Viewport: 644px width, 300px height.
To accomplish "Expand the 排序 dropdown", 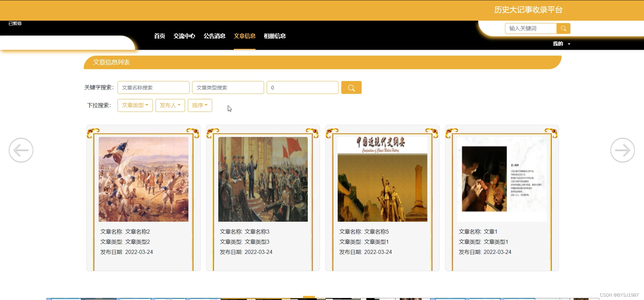I will pos(200,105).
